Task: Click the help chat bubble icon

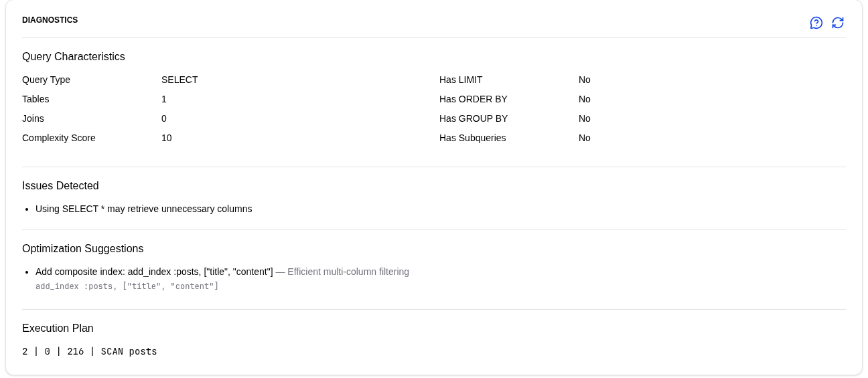Action: click(816, 23)
